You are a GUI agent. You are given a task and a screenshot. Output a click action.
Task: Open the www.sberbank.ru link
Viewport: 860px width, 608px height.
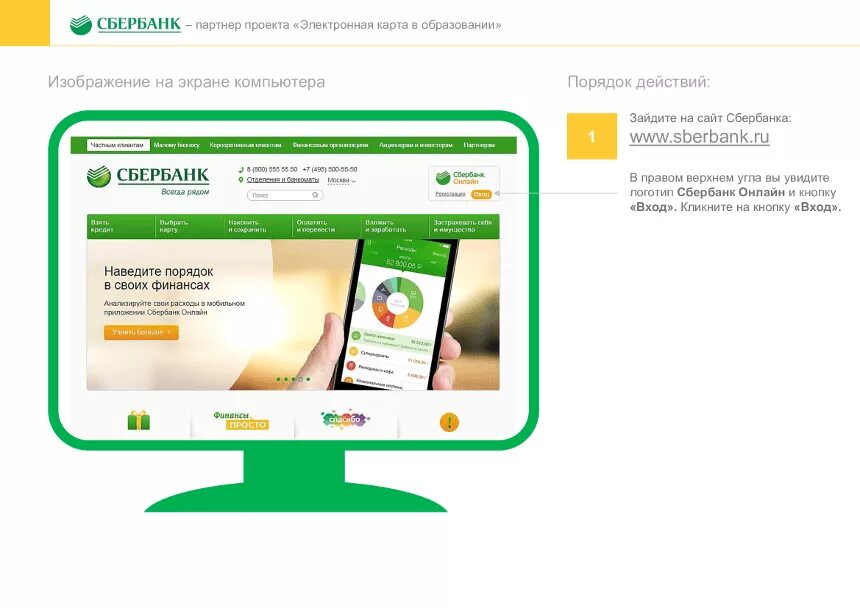[x=699, y=137]
